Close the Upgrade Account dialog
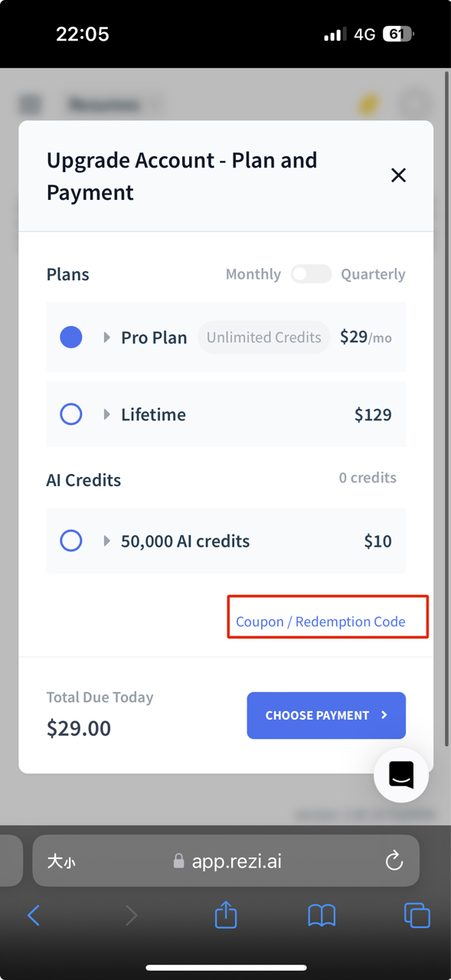Viewport: 451px width, 980px height. coord(398,175)
